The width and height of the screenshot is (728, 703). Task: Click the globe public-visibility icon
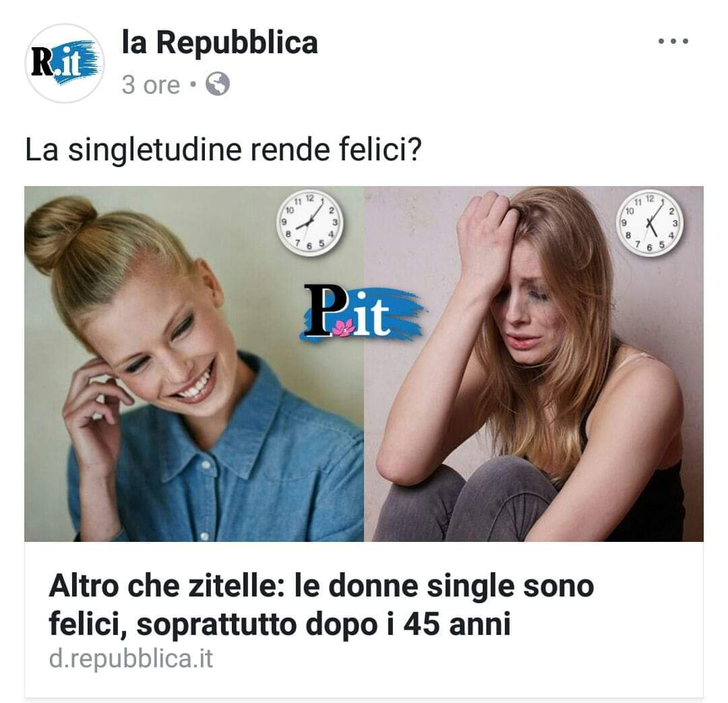tap(217, 84)
